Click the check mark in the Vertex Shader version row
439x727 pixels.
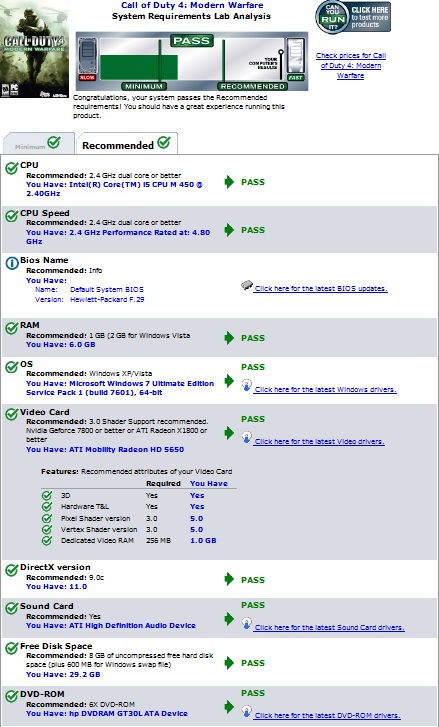pyautogui.click(x=47, y=529)
